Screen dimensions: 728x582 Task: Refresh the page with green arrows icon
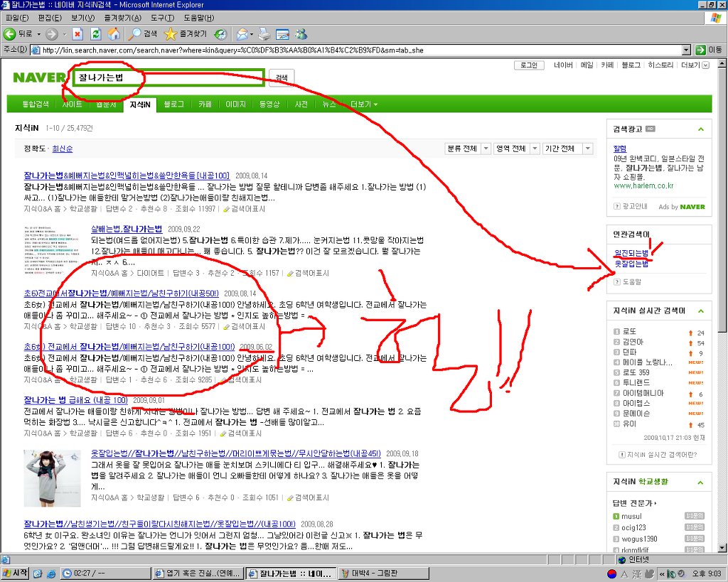[x=96, y=34]
